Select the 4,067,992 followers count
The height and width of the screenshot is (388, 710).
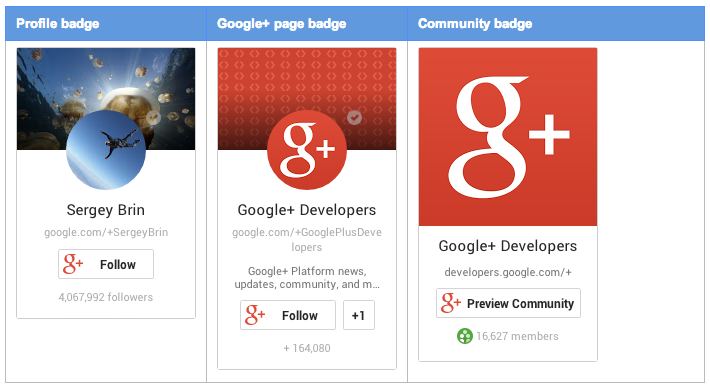pos(106,297)
